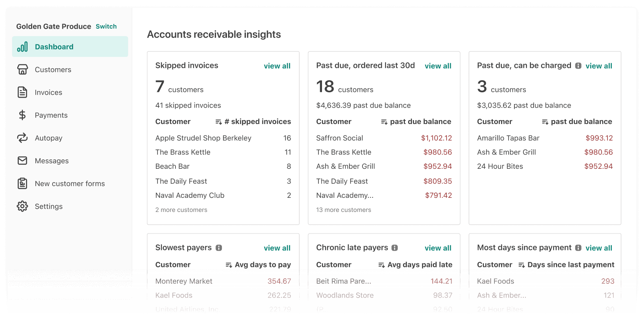Click the Autopay recurring arrows icon
The height and width of the screenshot is (314, 644).
[x=22, y=138]
